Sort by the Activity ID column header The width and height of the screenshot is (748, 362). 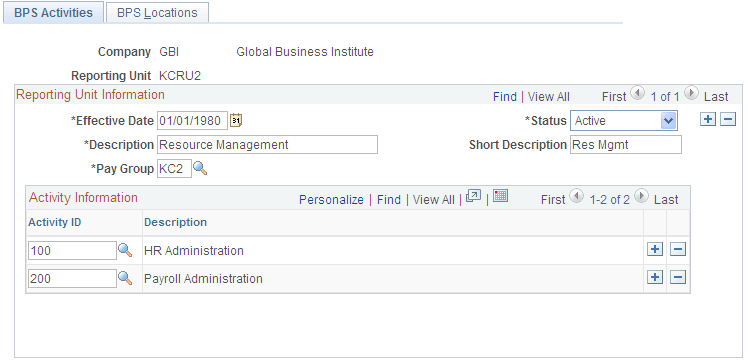pyautogui.click(x=54, y=222)
